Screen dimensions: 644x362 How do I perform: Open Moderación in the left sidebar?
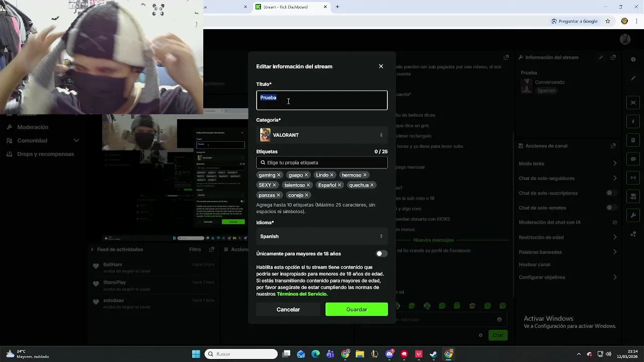pyautogui.click(x=33, y=127)
